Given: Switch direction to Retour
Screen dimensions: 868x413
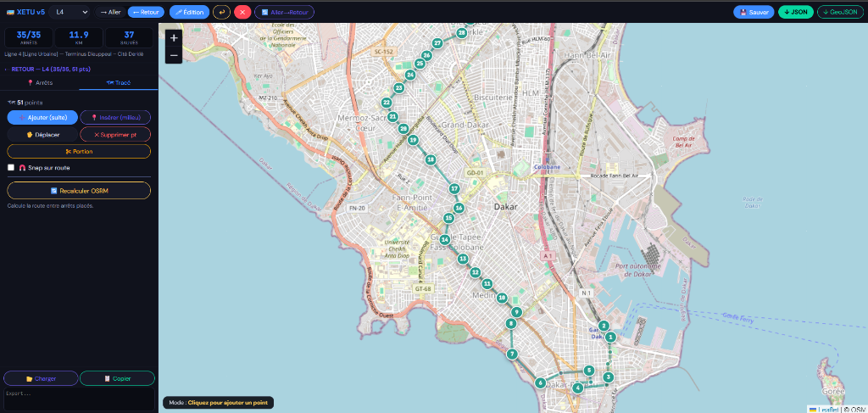Looking at the screenshot, I should coord(146,12).
